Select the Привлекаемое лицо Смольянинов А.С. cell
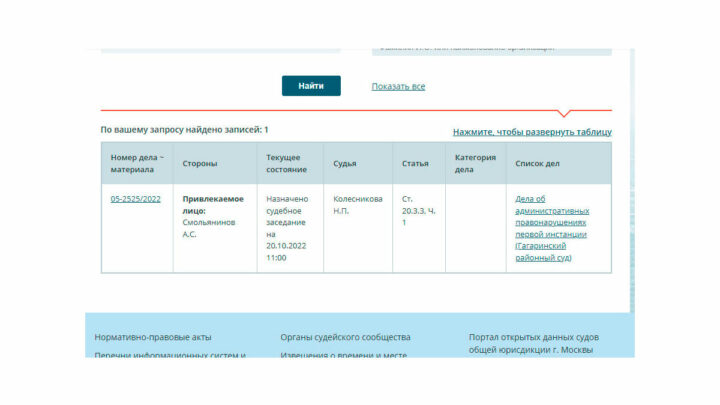The width and height of the screenshot is (720, 405). tap(215, 228)
